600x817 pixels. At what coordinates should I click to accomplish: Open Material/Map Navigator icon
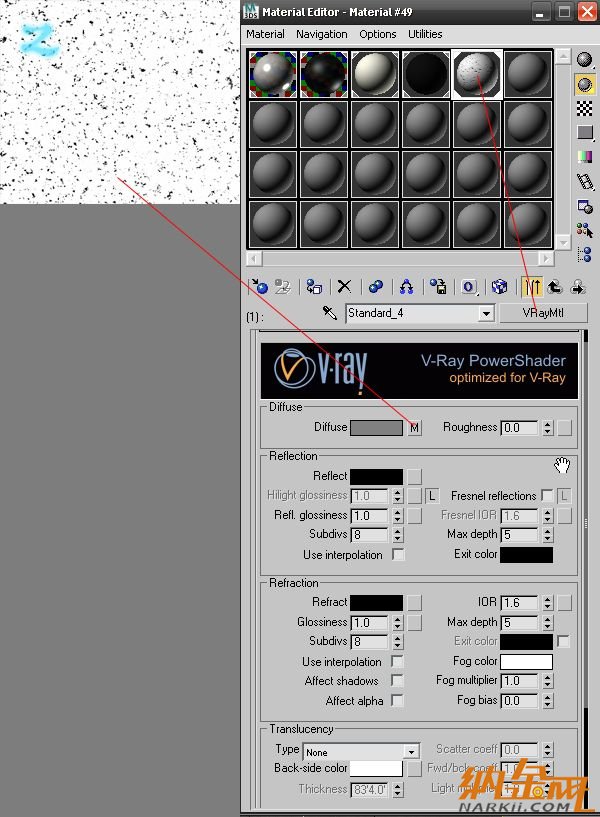585,254
